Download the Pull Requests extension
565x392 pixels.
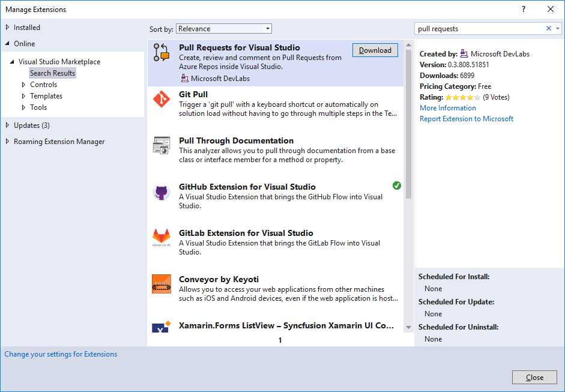pyautogui.click(x=375, y=50)
